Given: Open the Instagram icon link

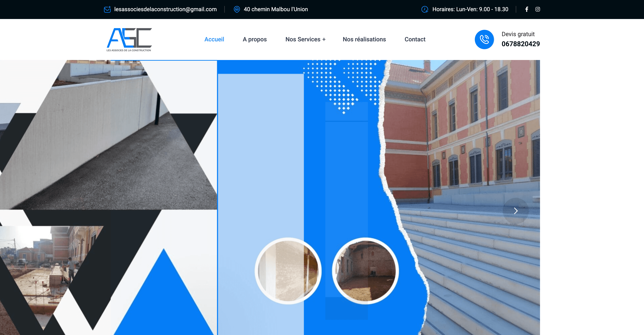Looking at the screenshot, I should (x=537, y=9).
